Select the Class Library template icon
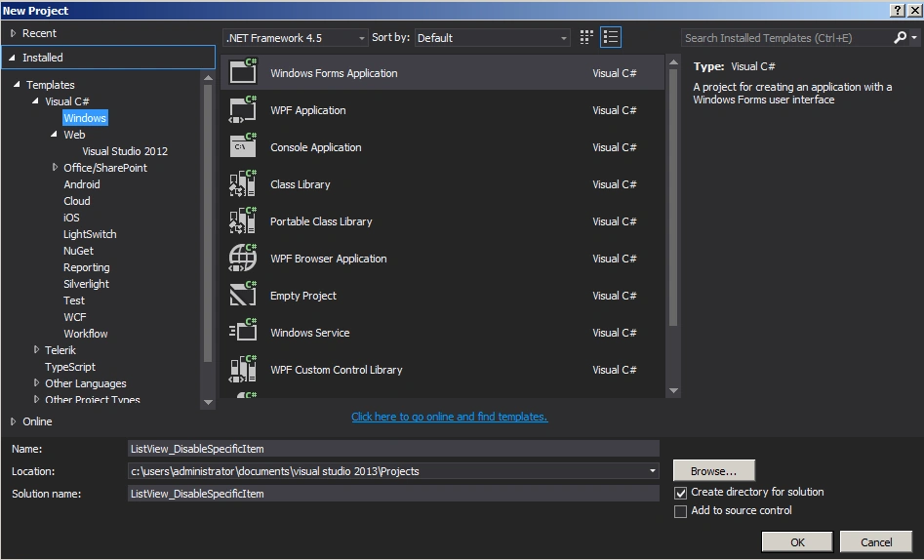This screenshot has width=924, height=560. pos(243,184)
